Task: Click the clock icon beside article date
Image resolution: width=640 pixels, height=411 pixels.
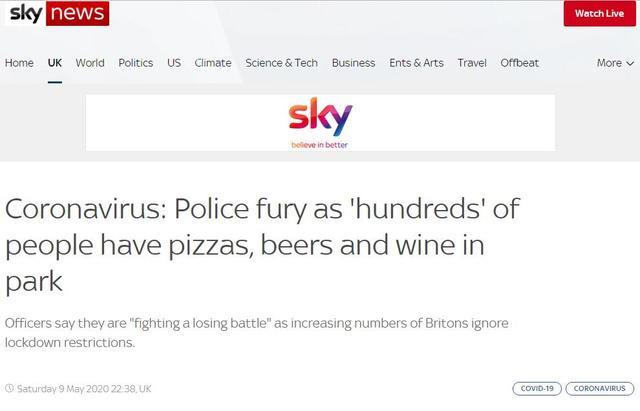Action: tap(9, 388)
